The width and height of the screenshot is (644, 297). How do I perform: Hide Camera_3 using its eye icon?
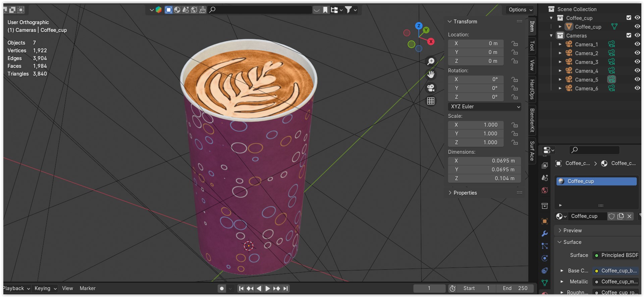(x=637, y=62)
